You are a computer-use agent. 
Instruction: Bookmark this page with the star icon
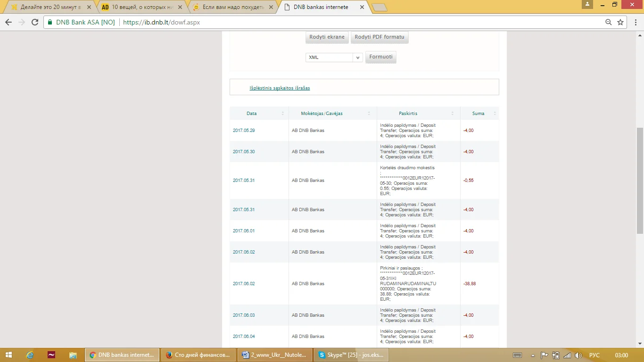click(620, 22)
